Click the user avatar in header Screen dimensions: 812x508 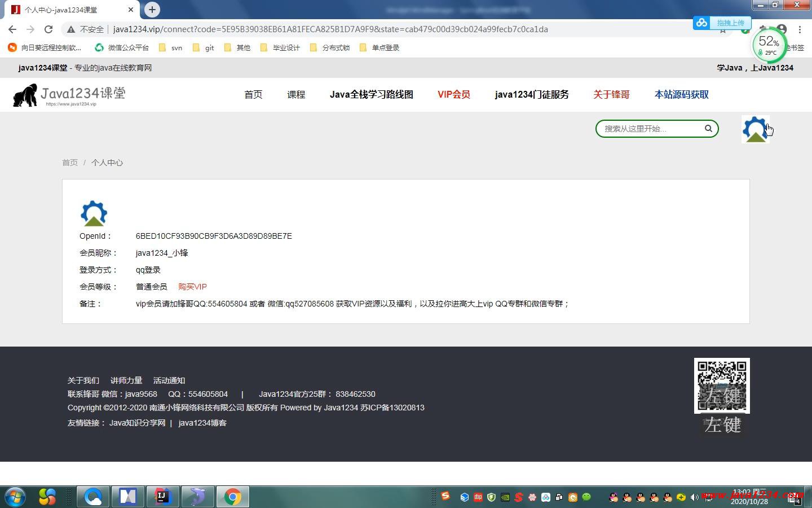click(756, 129)
